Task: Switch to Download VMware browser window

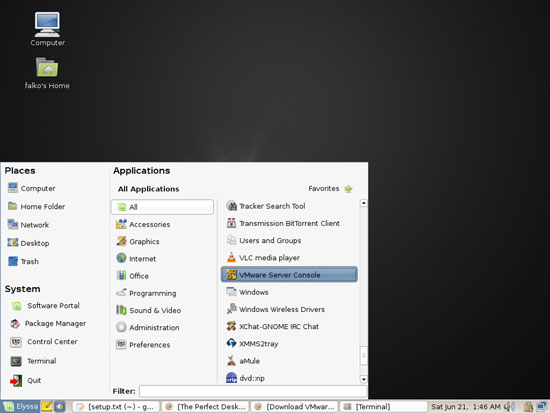Action: (x=295, y=407)
